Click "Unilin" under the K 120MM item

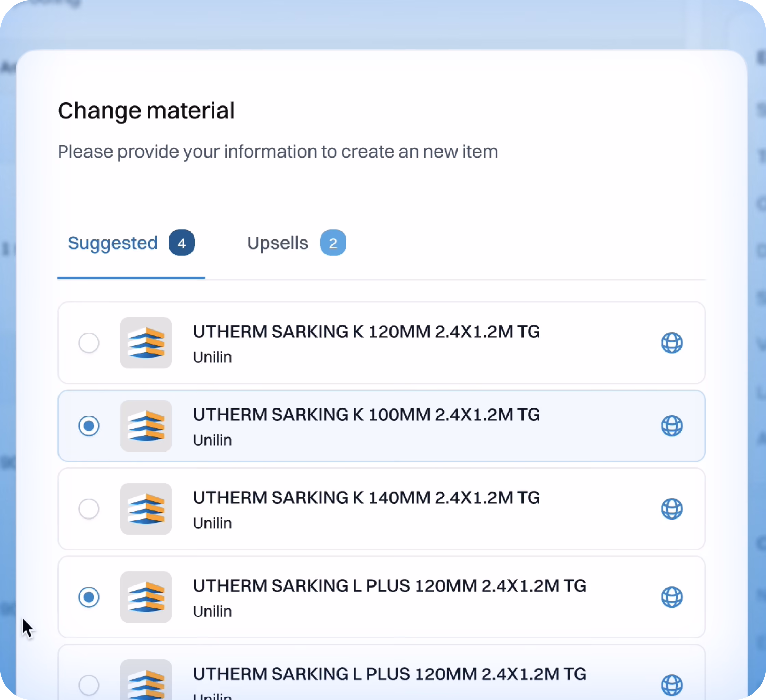point(212,357)
